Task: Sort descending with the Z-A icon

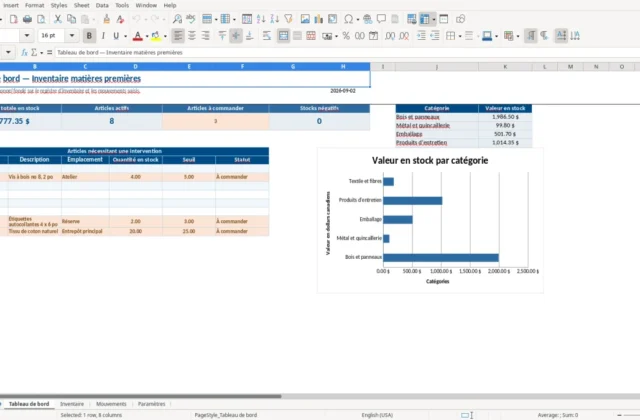Action: pos(275,19)
